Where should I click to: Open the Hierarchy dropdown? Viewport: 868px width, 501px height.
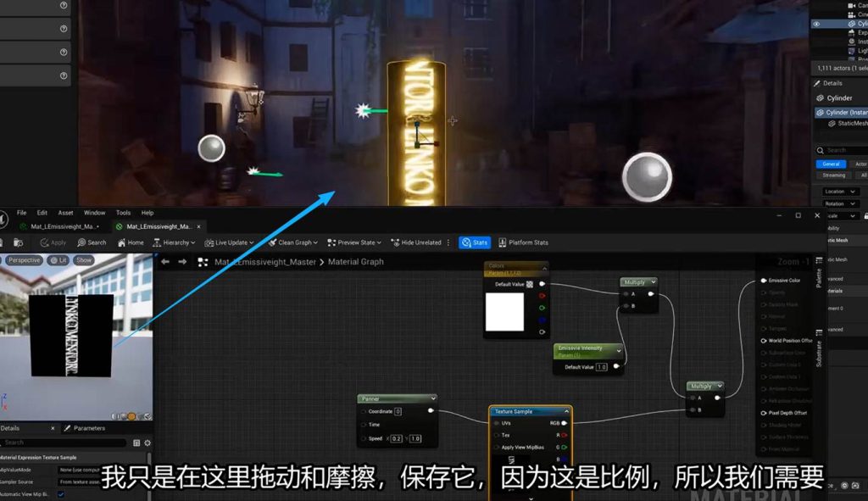[173, 242]
